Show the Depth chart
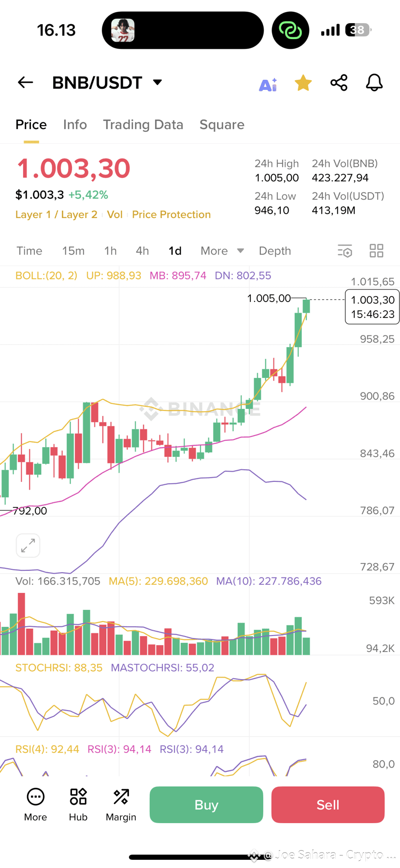400x868 pixels. [275, 251]
